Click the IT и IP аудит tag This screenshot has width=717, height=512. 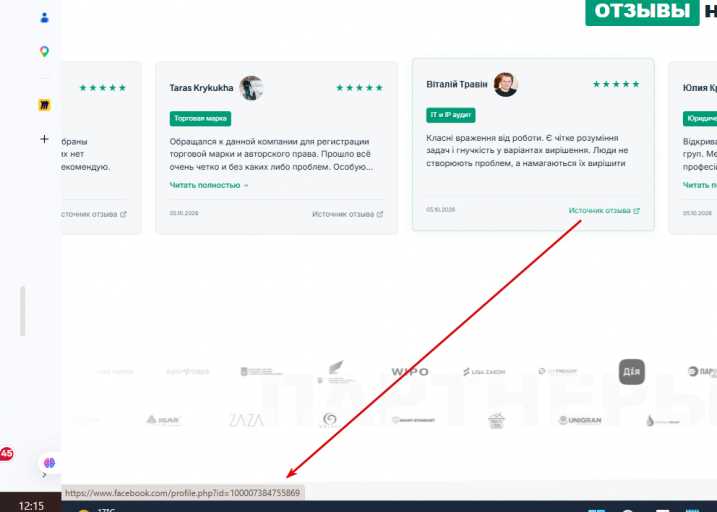(x=451, y=115)
